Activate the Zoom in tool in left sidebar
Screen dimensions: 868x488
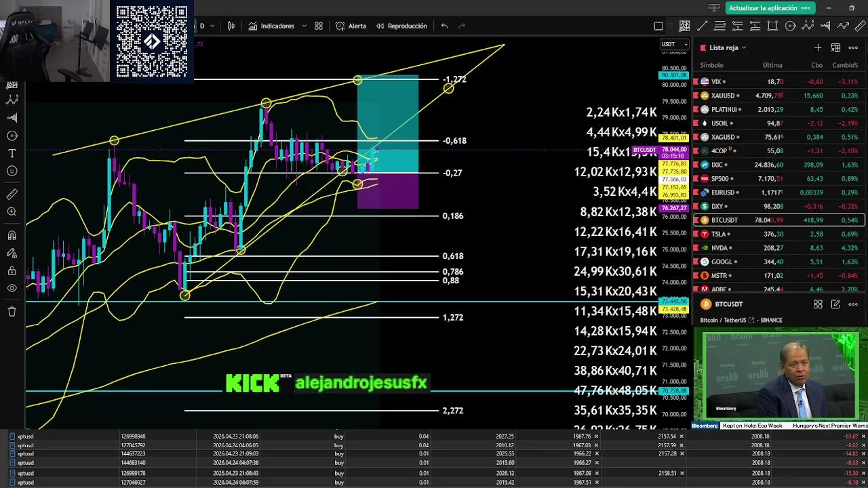(12, 212)
